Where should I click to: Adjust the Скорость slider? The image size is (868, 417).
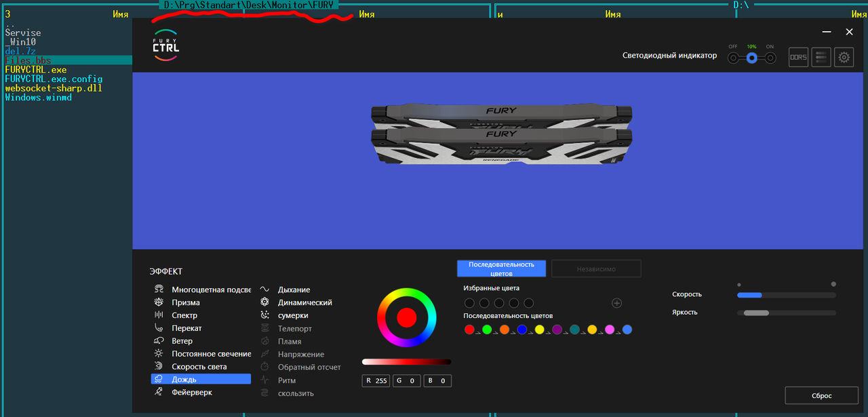786,295
